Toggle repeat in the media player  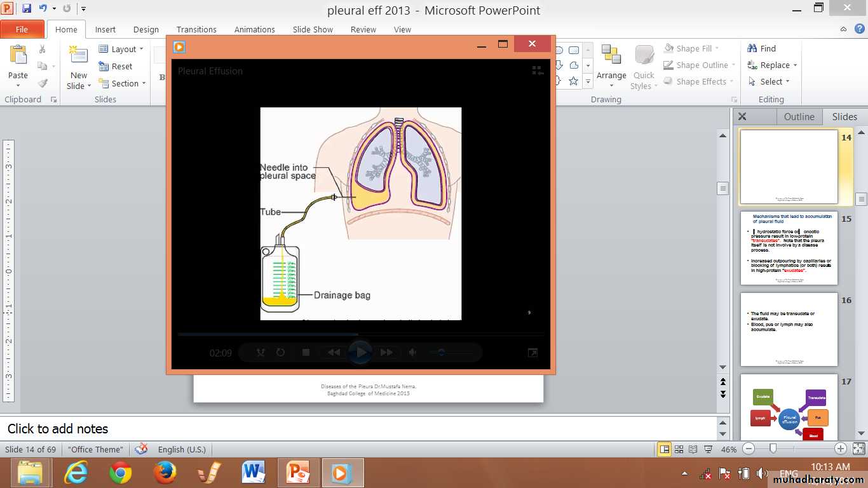click(x=280, y=353)
